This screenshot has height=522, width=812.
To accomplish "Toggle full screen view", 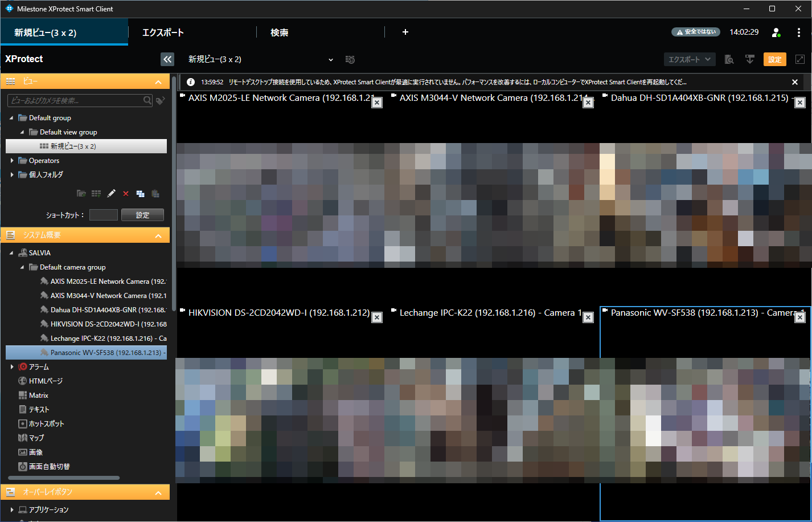I will (800, 59).
